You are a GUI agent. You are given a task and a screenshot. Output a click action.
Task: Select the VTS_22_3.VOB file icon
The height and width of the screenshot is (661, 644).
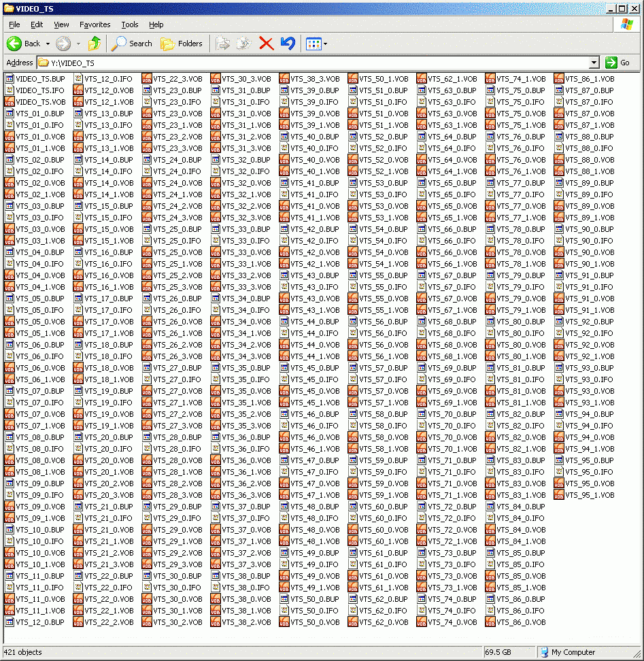tap(147, 79)
